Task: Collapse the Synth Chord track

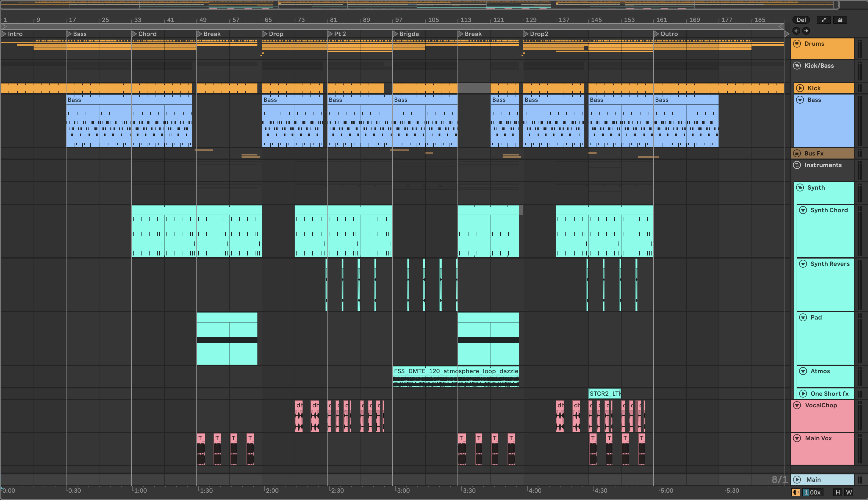Action: [803, 210]
